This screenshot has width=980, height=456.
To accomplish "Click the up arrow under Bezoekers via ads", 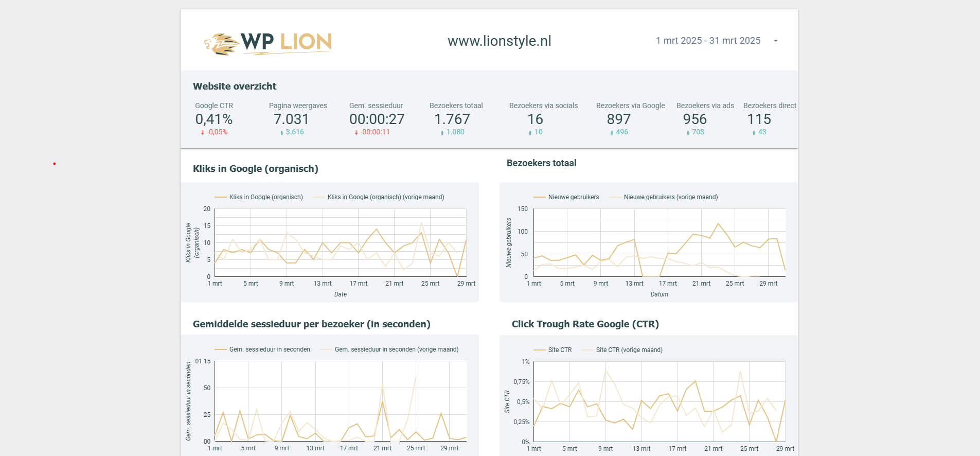I will [x=688, y=133].
